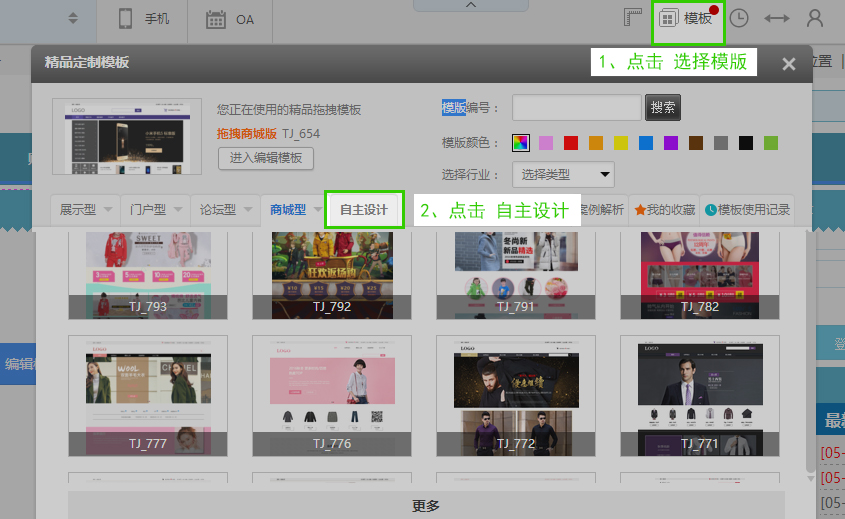Expand the 论坛型 tab dropdown arrow
845x519 pixels.
249,210
